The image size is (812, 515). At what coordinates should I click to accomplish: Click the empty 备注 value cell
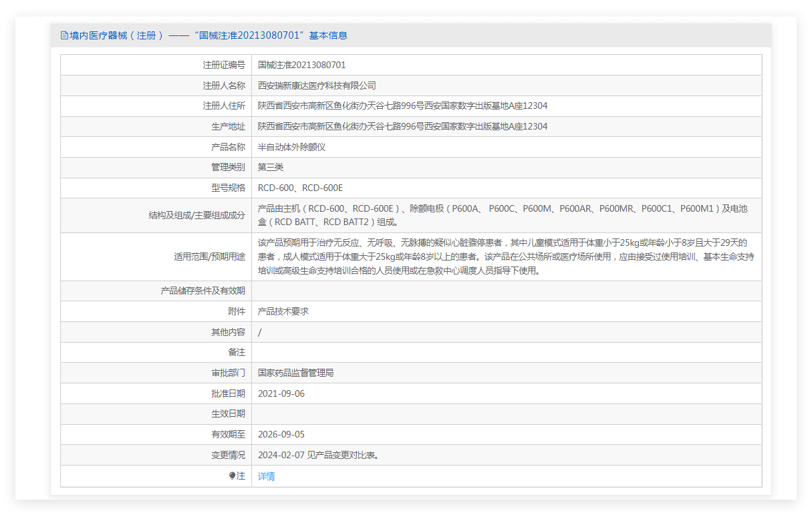506,352
